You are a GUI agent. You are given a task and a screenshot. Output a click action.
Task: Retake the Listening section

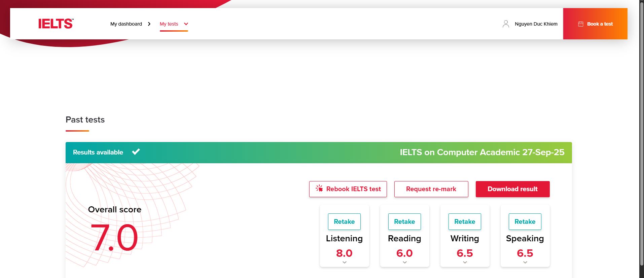[344, 221]
